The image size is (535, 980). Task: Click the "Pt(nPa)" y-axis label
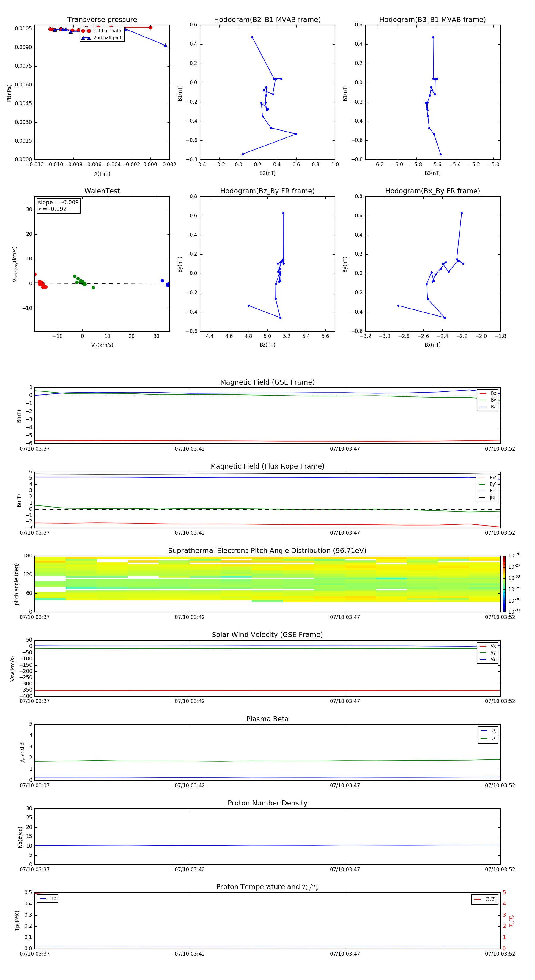tap(9, 93)
